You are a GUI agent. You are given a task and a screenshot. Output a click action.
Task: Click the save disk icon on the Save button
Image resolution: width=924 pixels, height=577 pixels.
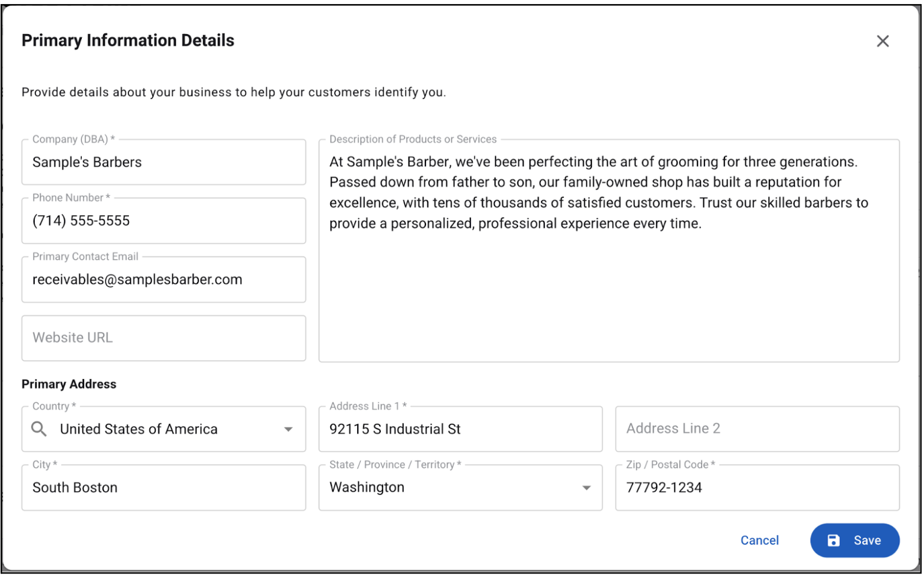click(x=834, y=540)
